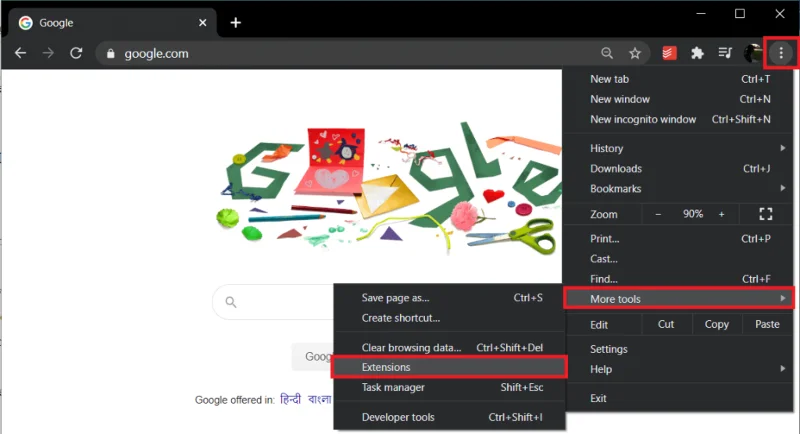Maximize the Chrome window
800x434 pixels.
[x=740, y=14]
